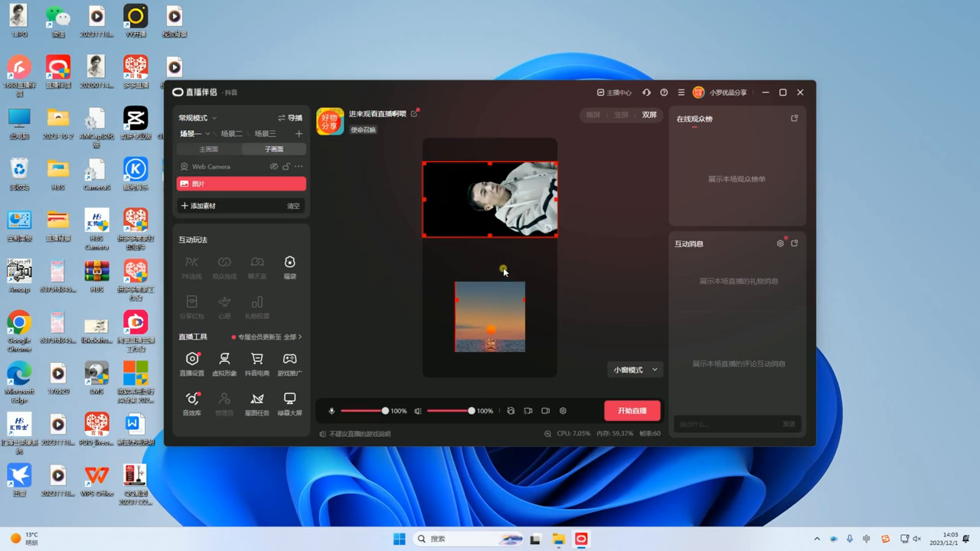Open the 观众连线 audience link feature

(x=224, y=267)
